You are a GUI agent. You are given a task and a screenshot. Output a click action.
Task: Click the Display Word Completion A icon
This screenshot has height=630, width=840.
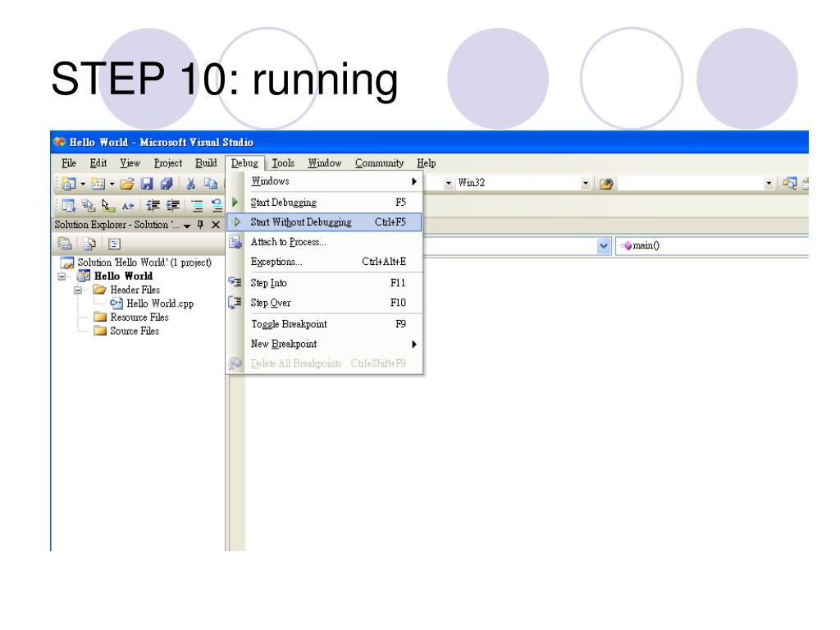coord(128,205)
